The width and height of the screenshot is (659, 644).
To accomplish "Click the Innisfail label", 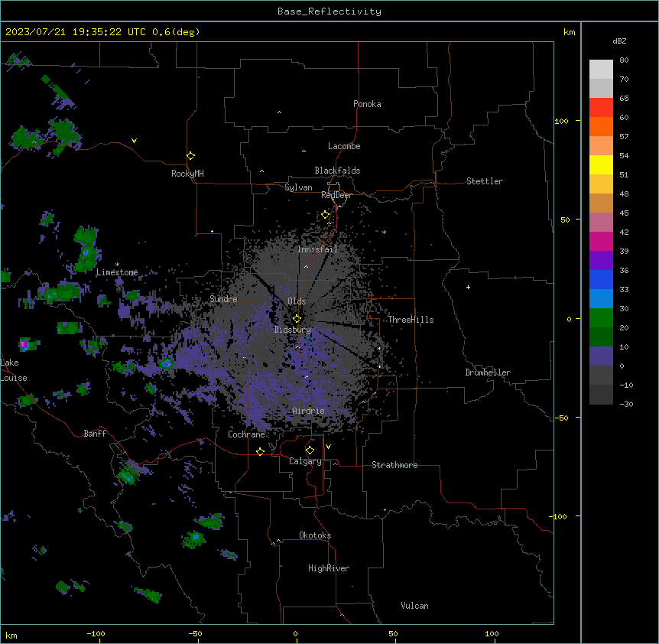I will coord(317,249).
